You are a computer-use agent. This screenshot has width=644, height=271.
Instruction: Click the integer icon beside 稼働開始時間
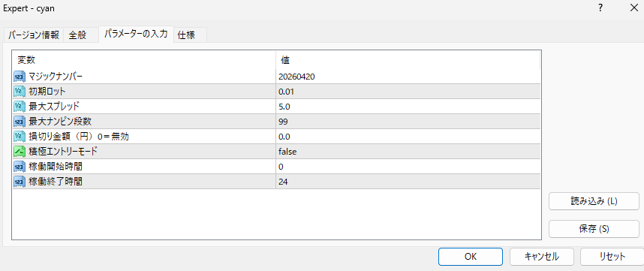(20, 167)
